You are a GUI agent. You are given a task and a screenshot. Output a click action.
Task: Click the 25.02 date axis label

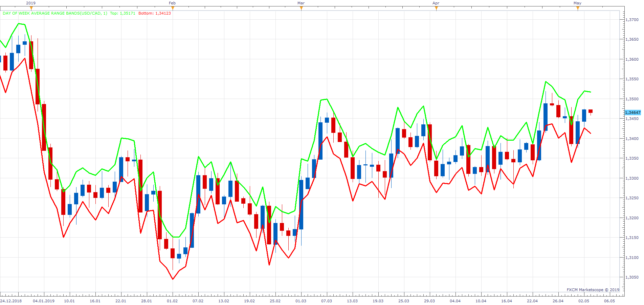(x=275, y=301)
